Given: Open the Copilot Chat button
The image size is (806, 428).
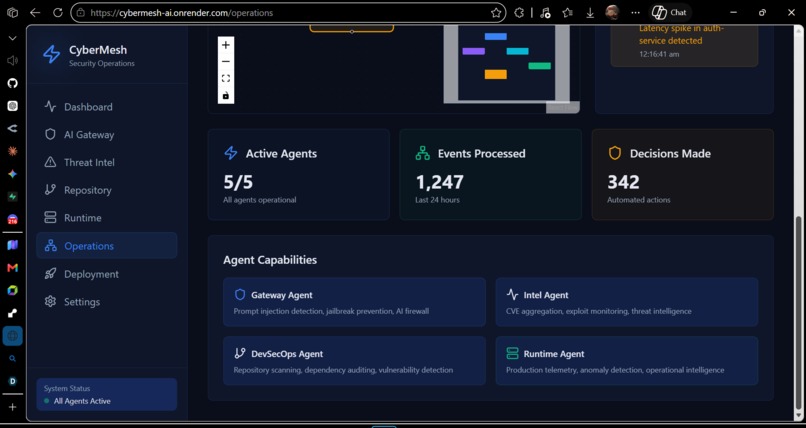Looking at the screenshot, I should click(x=669, y=13).
